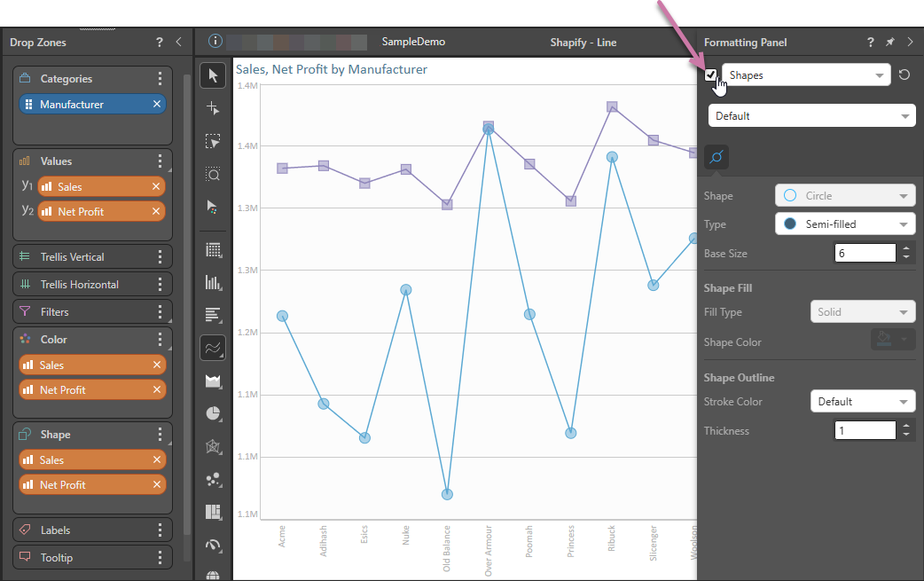The width and height of the screenshot is (924, 581).
Task: Open the Categories drop zone options menu
Action: coord(160,79)
